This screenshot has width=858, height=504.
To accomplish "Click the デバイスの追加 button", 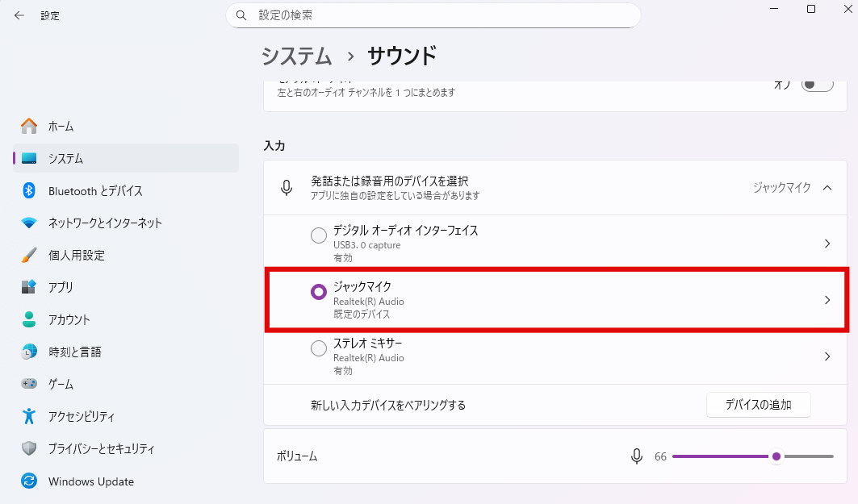I will [758, 405].
